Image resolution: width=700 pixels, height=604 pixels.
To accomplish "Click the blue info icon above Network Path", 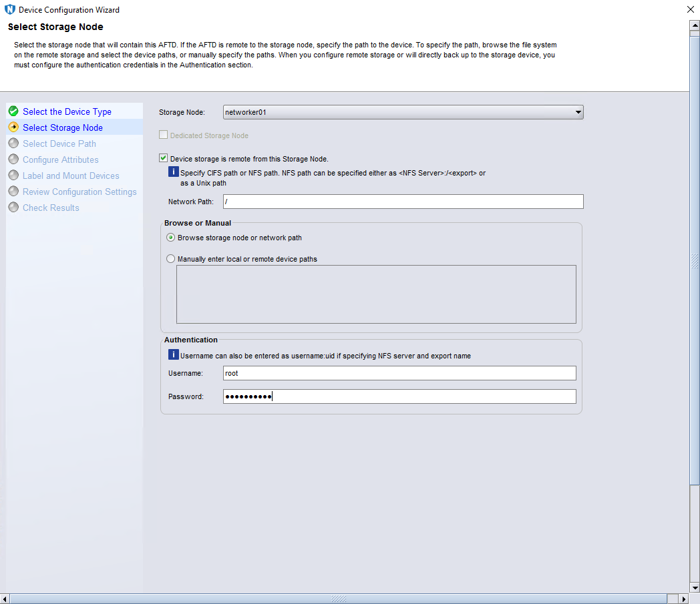I will [173, 172].
